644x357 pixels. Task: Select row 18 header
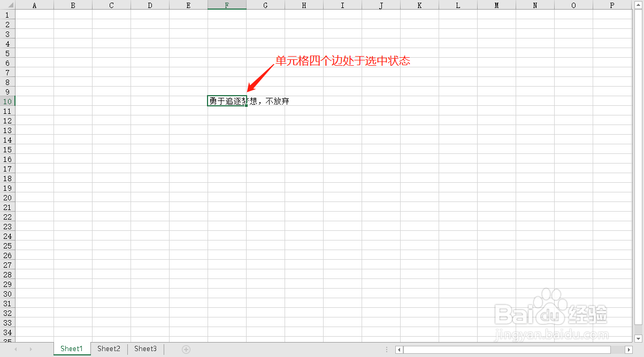(x=7, y=178)
